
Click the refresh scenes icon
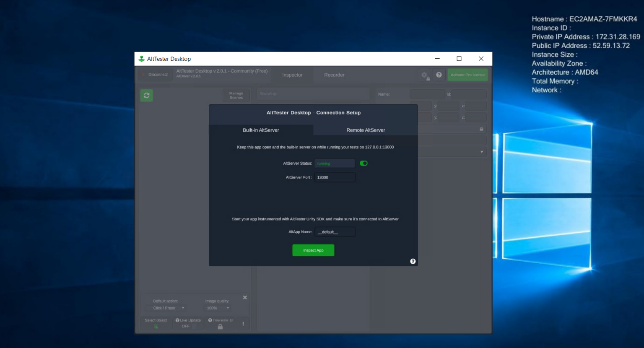tap(146, 95)
